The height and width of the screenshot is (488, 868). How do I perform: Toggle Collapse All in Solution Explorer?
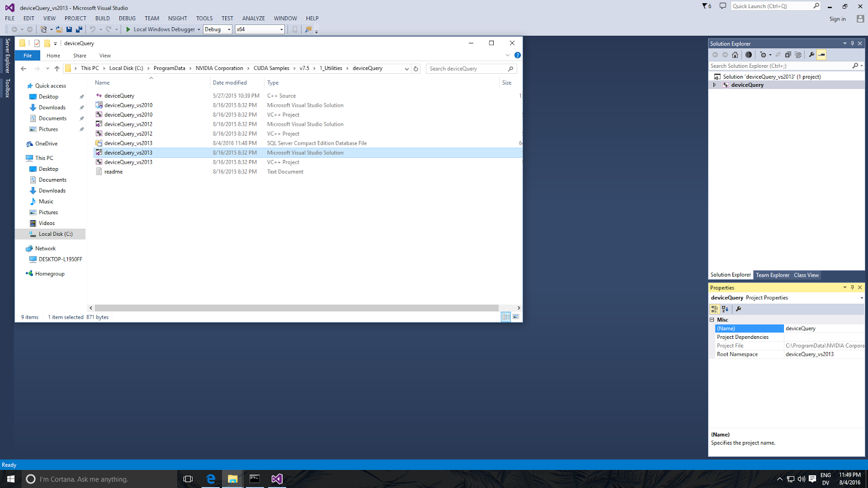[788, 54]
